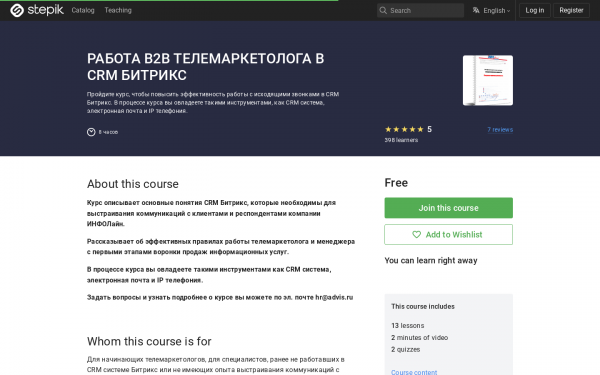The image size is (600, 375).
Task: Click the "2 minutes of video" text
Action: 419,338
